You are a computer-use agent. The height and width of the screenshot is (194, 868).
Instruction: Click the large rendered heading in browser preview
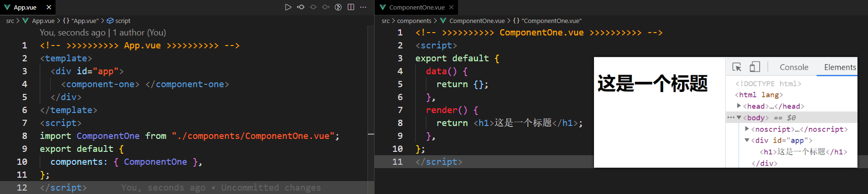pyautogui.click(x=652, y=83)
